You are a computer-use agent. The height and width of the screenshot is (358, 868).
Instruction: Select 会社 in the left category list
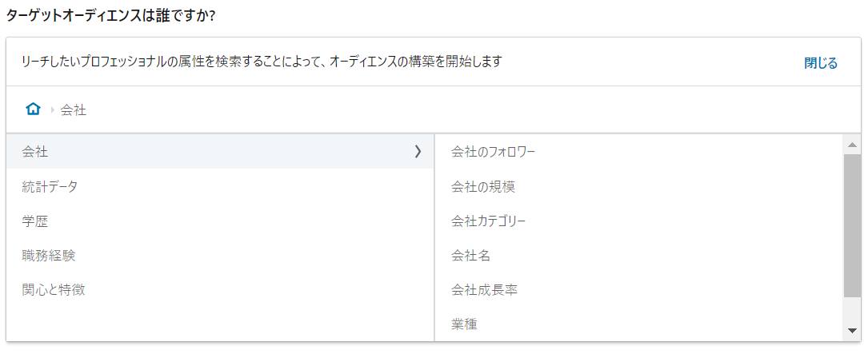[x=35, y=151]
